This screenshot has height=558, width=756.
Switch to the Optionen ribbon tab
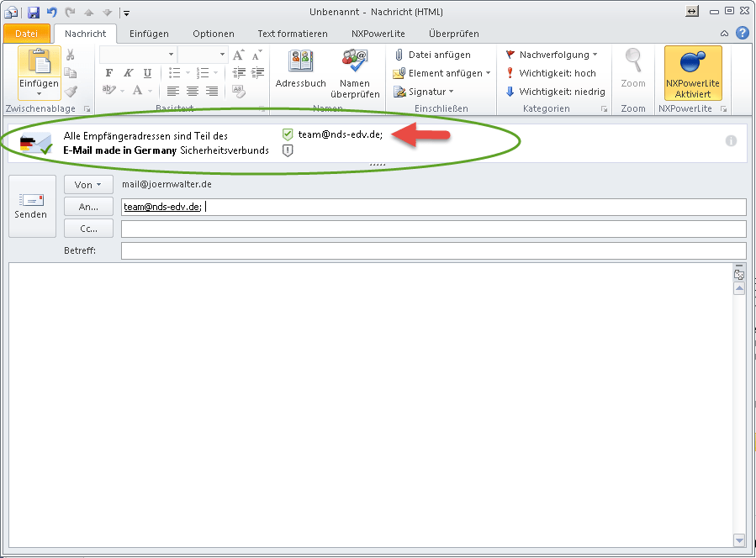coord(213,34)
